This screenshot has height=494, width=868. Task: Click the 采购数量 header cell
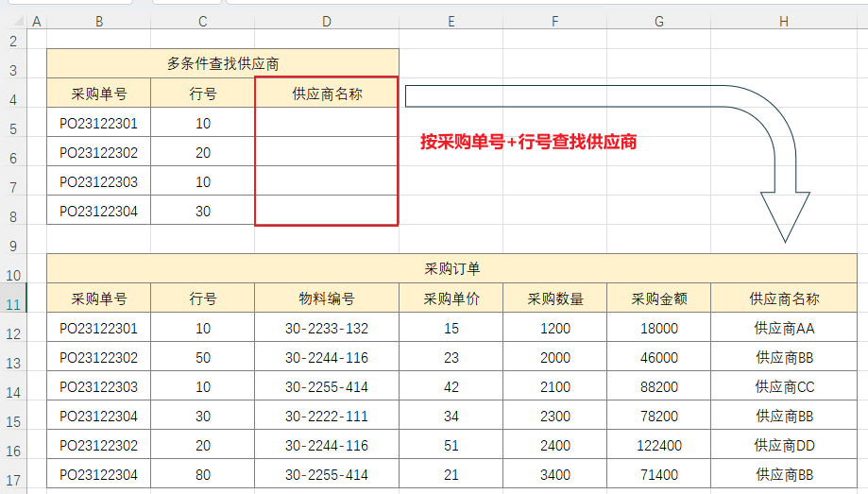click(555, 298)
